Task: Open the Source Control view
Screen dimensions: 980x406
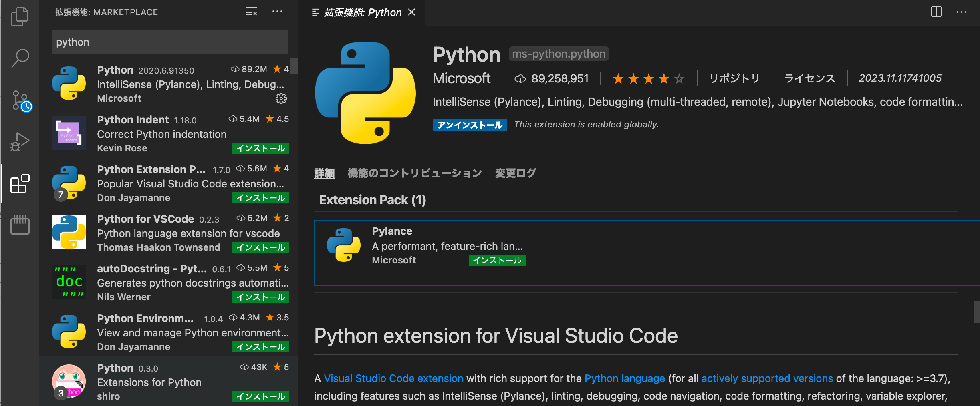Action: [21, 101]
